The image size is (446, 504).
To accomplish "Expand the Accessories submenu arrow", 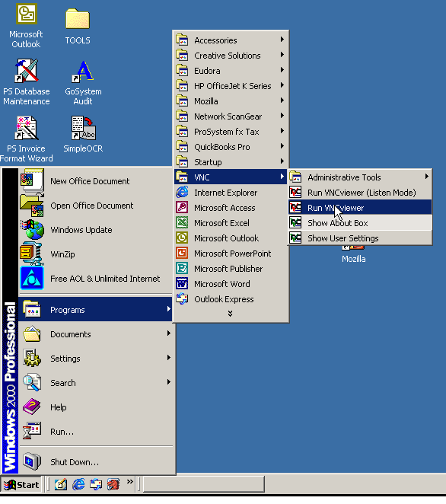I will click(x=282, y=40).
